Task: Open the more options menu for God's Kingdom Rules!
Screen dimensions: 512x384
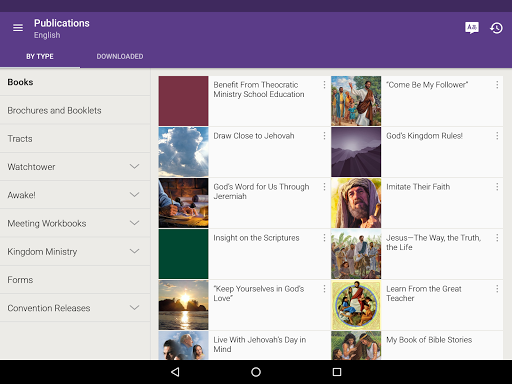Action: (497, 136)
